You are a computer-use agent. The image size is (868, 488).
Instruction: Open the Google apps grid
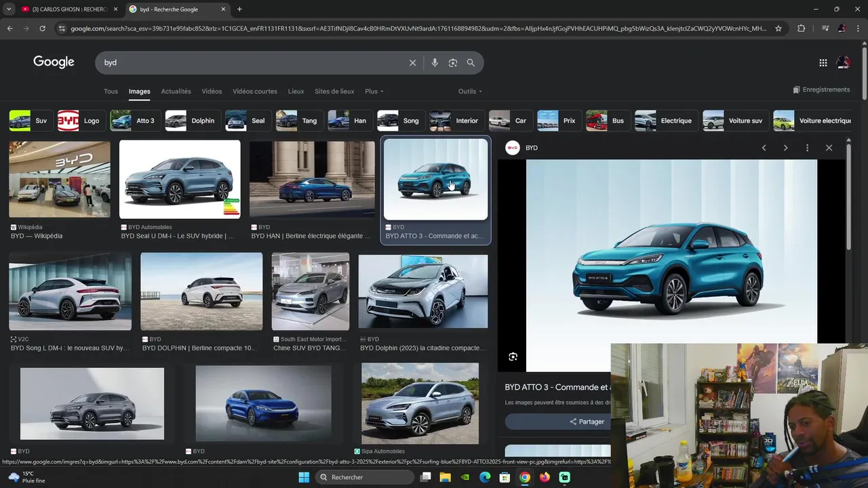point(823,62)
